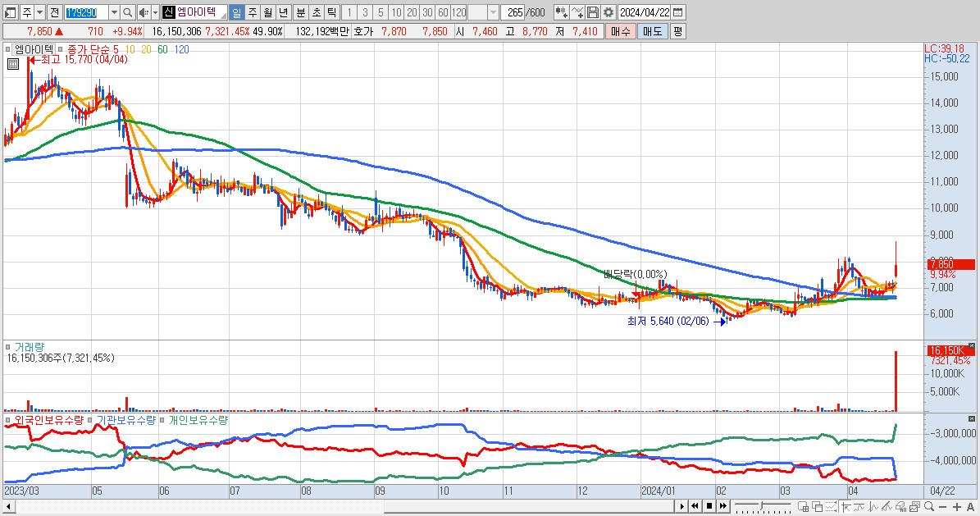This screenshot has width=980, height=516.
Task: Click the add candlestick chart icon
Action: pos(561,12)
